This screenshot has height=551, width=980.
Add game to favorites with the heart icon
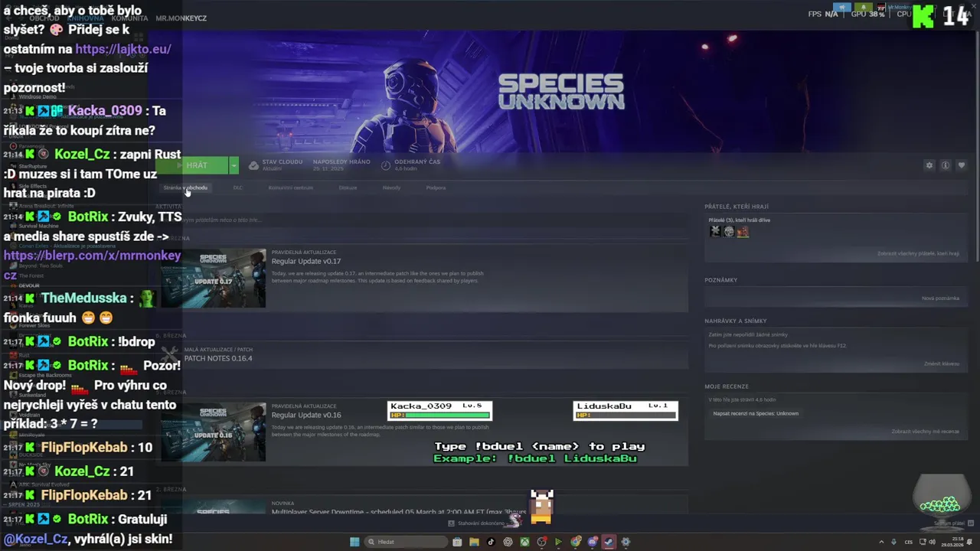[x=962, y=165]
